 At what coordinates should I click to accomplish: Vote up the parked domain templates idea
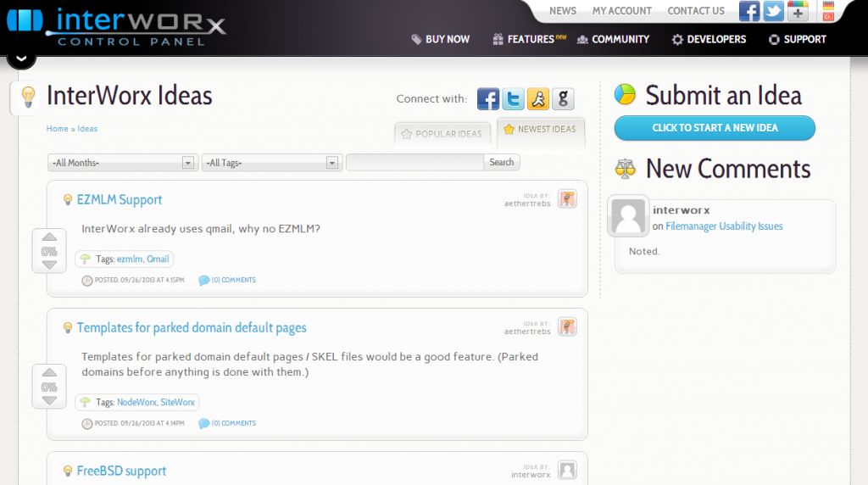(49, 372)
